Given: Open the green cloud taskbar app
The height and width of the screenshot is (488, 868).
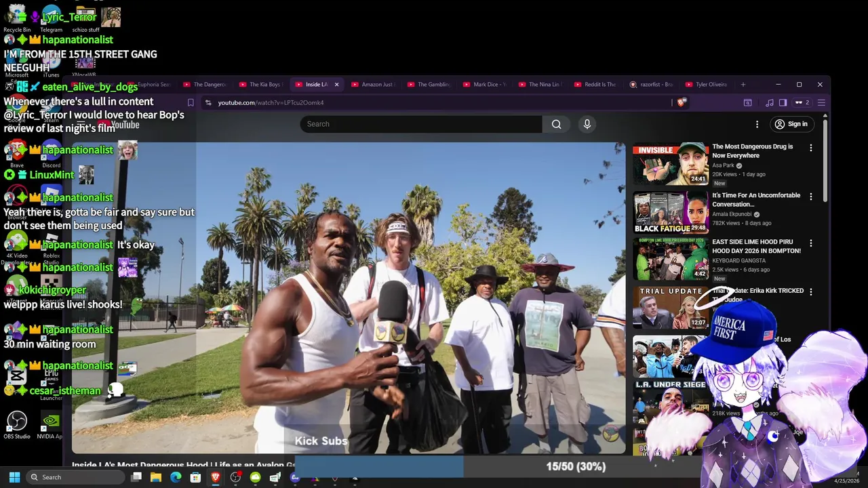Looking at the screenshot, I should coord(255,477).
